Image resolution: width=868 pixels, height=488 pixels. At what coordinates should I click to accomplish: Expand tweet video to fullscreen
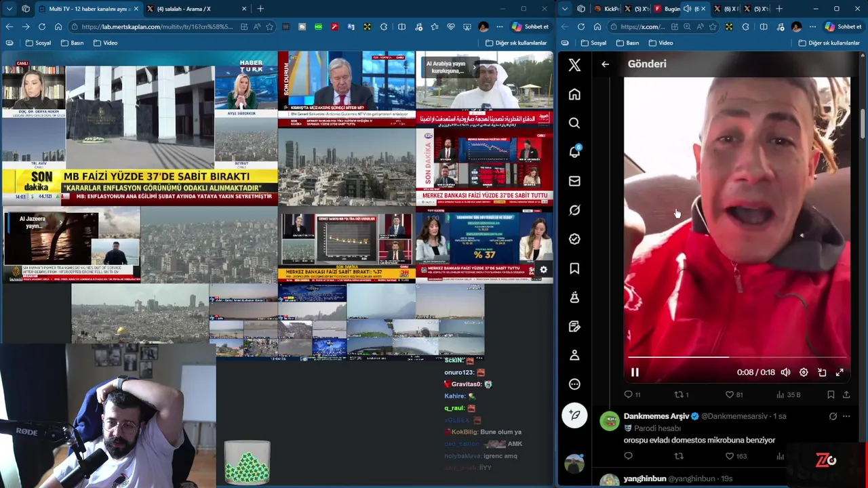(840, 372)
